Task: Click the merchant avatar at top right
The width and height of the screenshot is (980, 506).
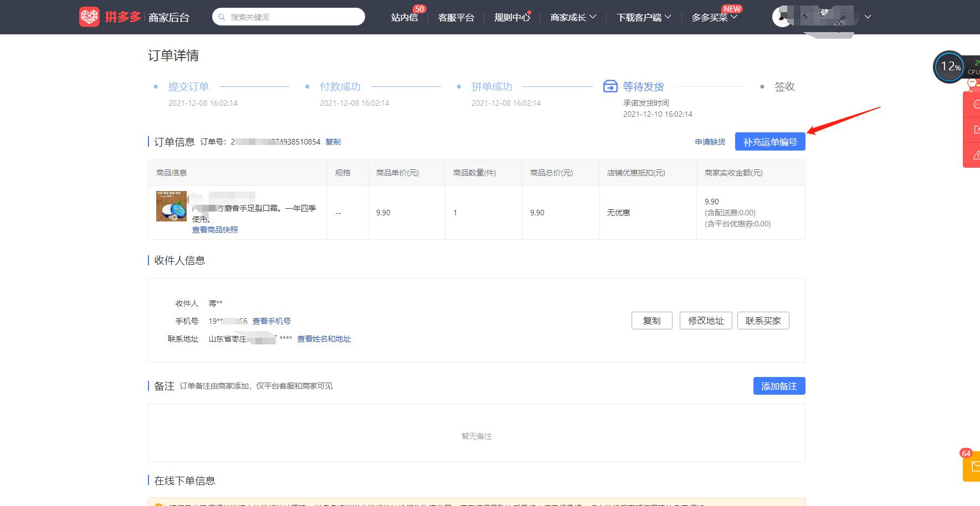Action: pos(782,17)
